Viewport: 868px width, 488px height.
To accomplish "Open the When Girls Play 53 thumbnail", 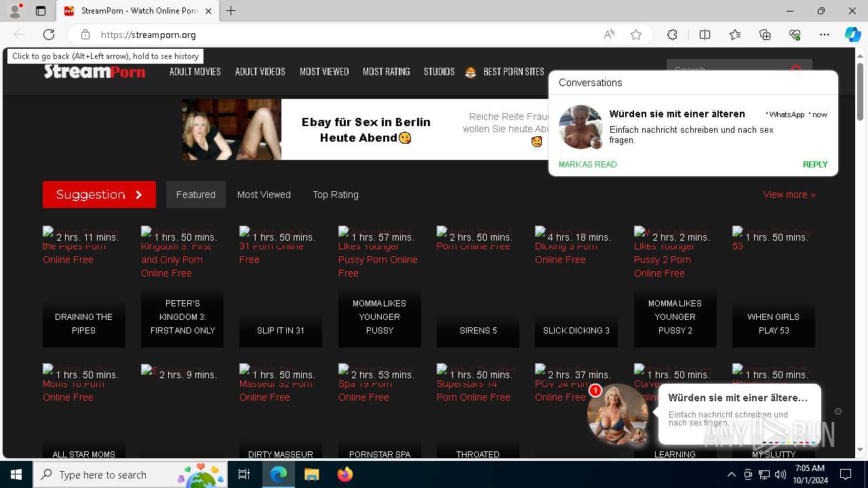I will click(774, 287).
